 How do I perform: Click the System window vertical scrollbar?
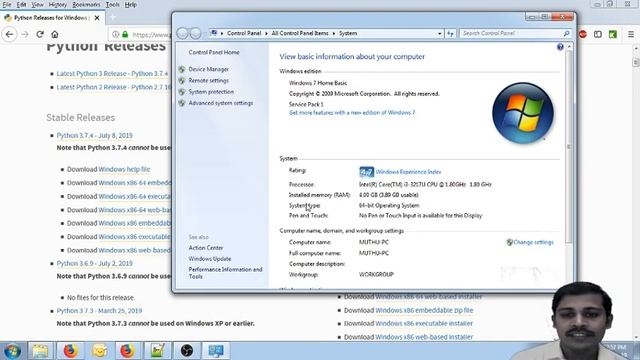point(569,147)
